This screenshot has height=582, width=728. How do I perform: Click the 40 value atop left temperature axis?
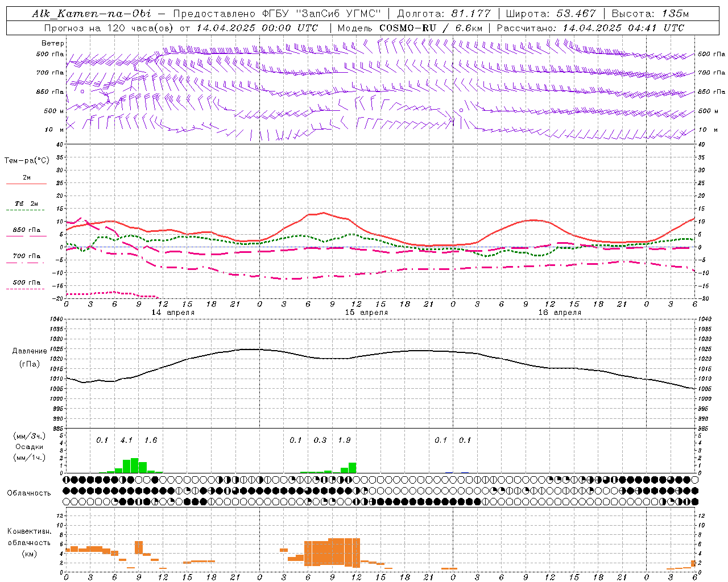59,144
